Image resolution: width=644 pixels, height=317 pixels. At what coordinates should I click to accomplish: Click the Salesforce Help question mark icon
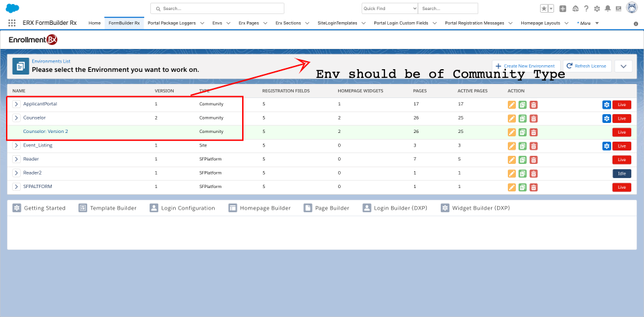[x=586, y=9]
